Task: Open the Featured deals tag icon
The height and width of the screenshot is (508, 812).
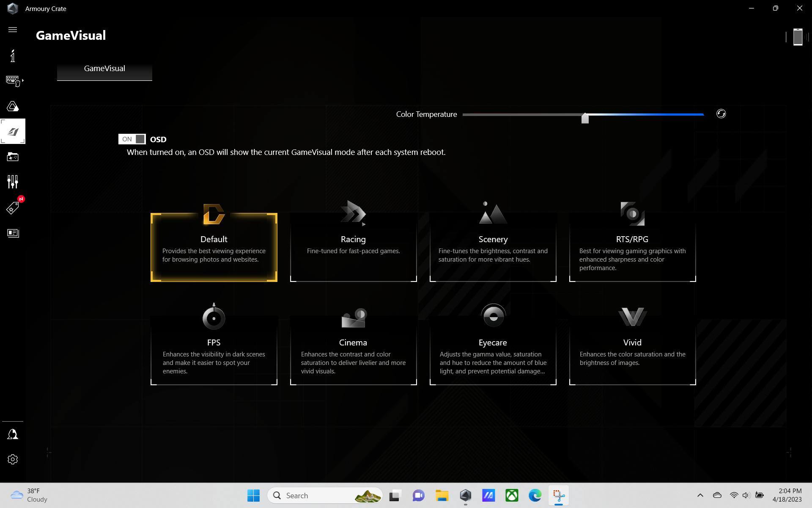Action: click(x=13, y=208)
